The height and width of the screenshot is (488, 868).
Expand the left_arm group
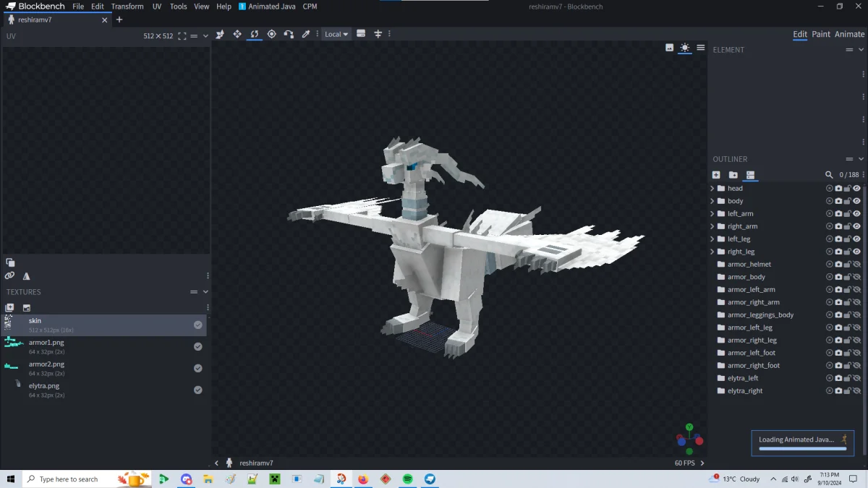point(712,213)
